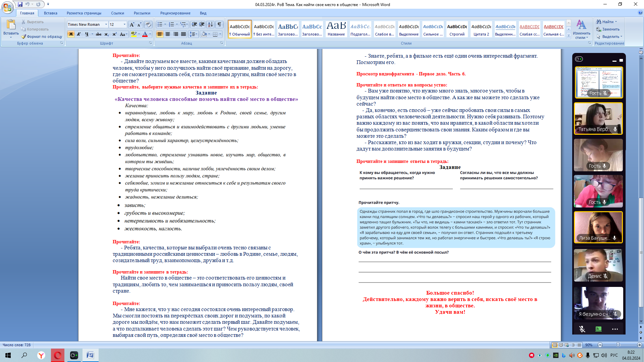Increase font size with the grow-font icon

pyautogui.click(x=132, y=24)
